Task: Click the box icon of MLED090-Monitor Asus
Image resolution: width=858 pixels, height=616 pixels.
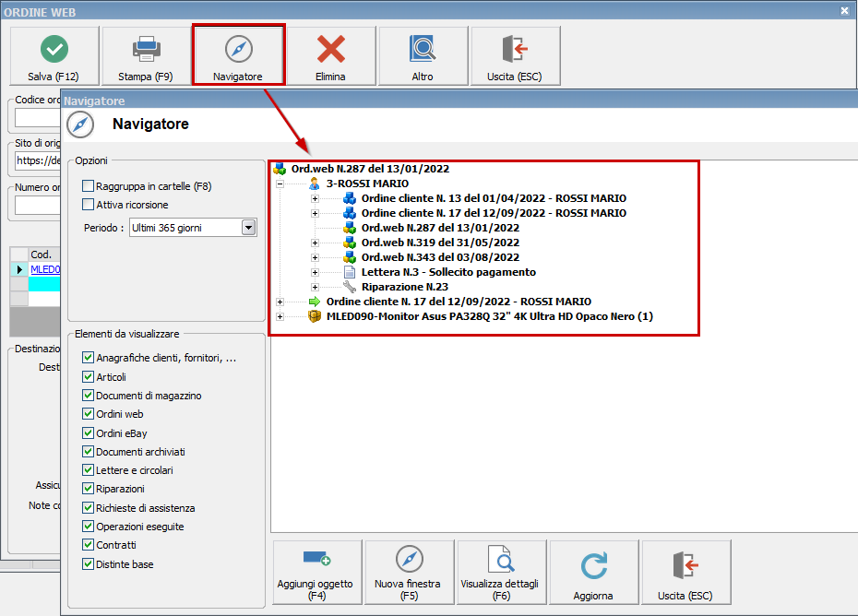Action: [315, 316]
